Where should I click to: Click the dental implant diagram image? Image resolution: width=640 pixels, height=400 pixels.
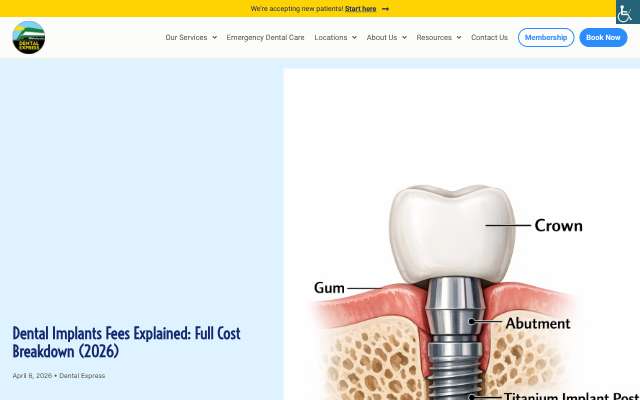[x=462, y=234]
